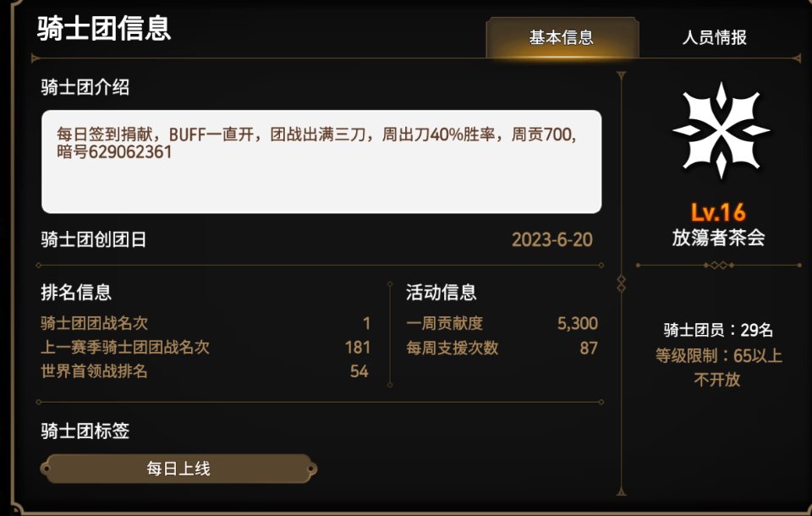Screen dimensions: 812x516
Task: Click the 活动信息 section header
Action: coord(442,293)
